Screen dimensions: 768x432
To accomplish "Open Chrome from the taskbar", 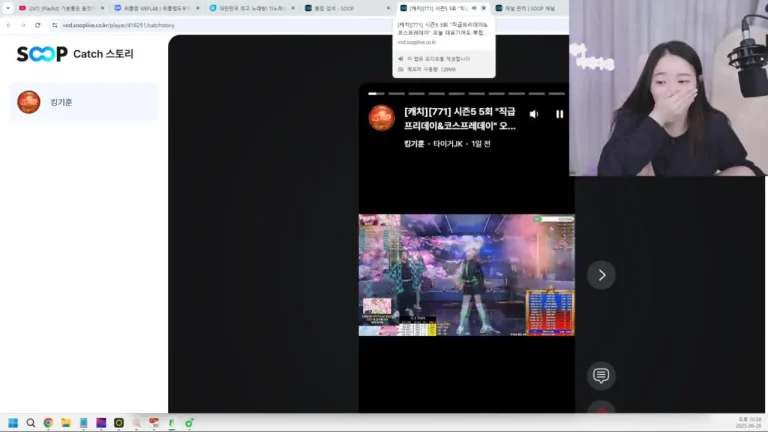I will tap(48, 423).
